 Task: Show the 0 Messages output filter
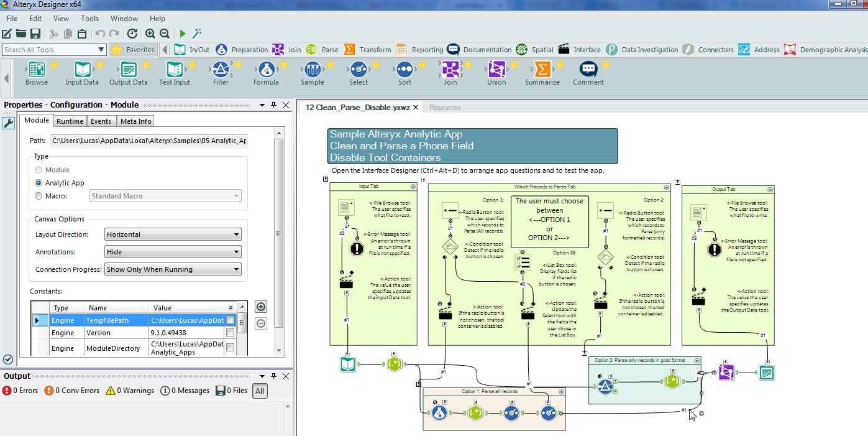185,391
